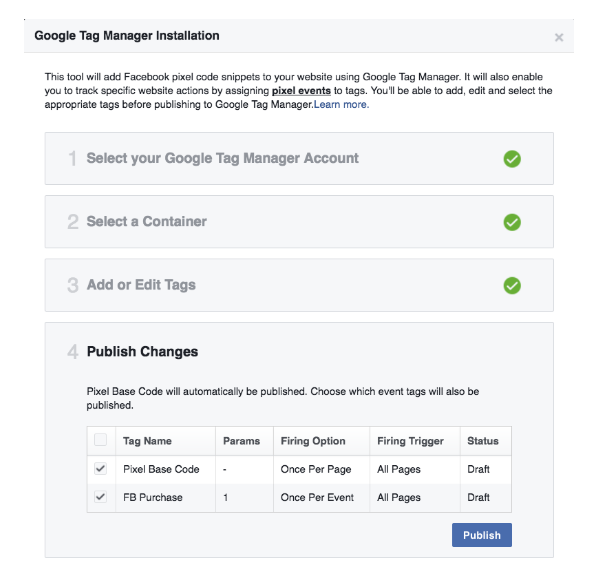Click the Publish Changes step heading
The image size is (600, 568).
click(142, 351)
